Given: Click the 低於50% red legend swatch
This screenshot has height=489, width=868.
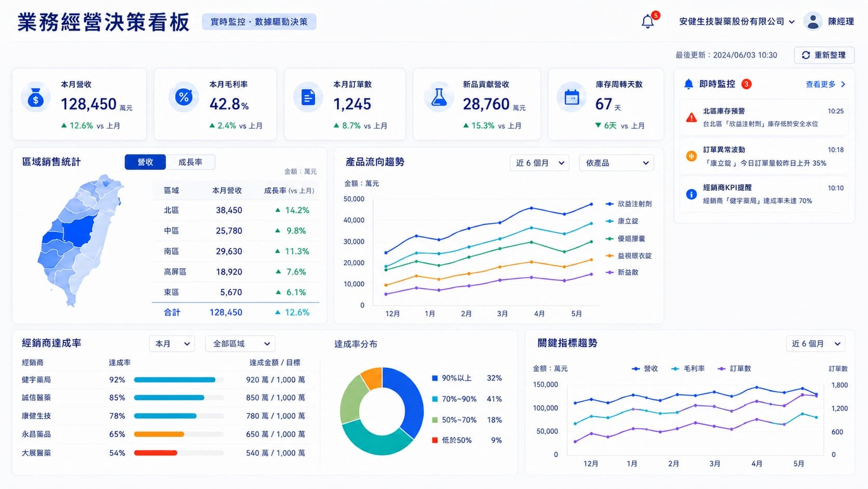Looking at the screenshot, I should [435, 440].
